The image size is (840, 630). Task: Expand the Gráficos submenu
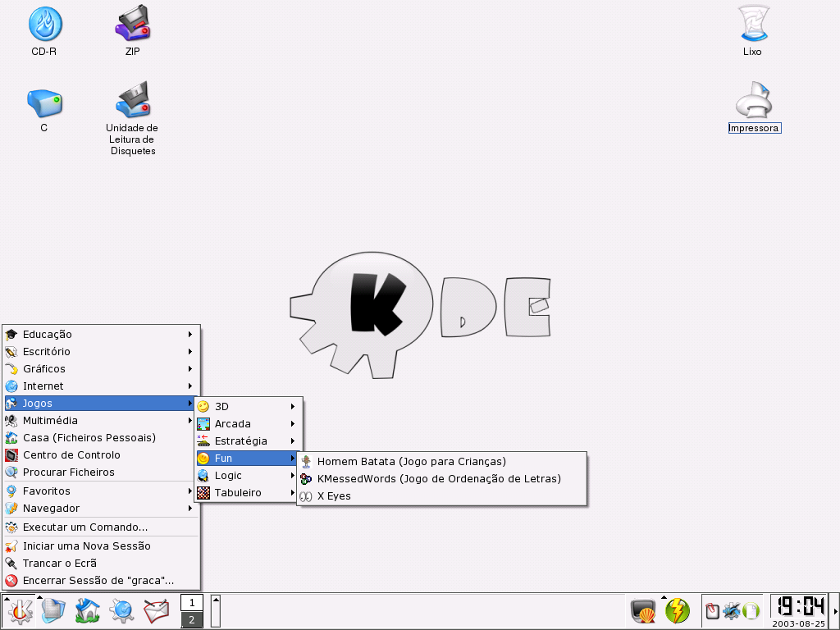click(x=100, y=368)
